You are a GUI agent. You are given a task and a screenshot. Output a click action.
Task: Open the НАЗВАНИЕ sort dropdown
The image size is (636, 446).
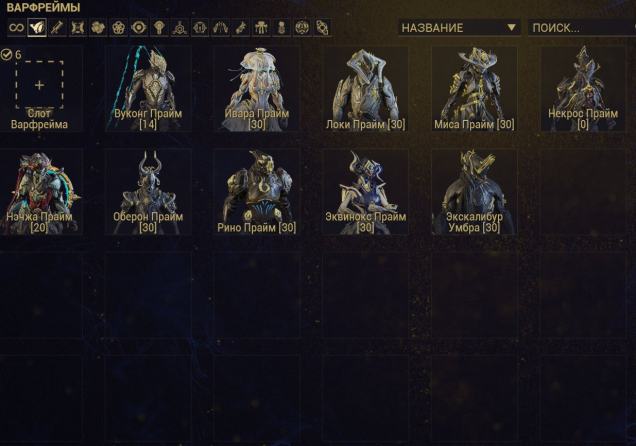pos(459,28)
